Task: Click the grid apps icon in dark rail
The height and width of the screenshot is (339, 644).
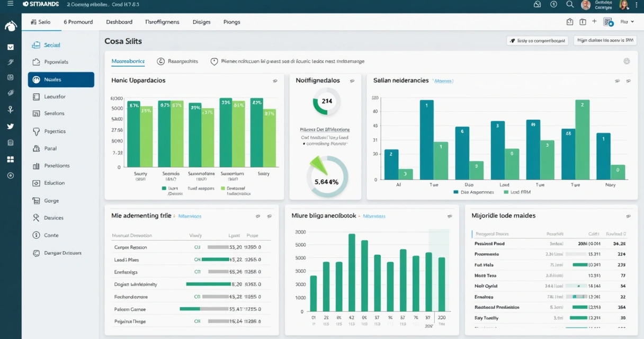Action: coord(11,159)
